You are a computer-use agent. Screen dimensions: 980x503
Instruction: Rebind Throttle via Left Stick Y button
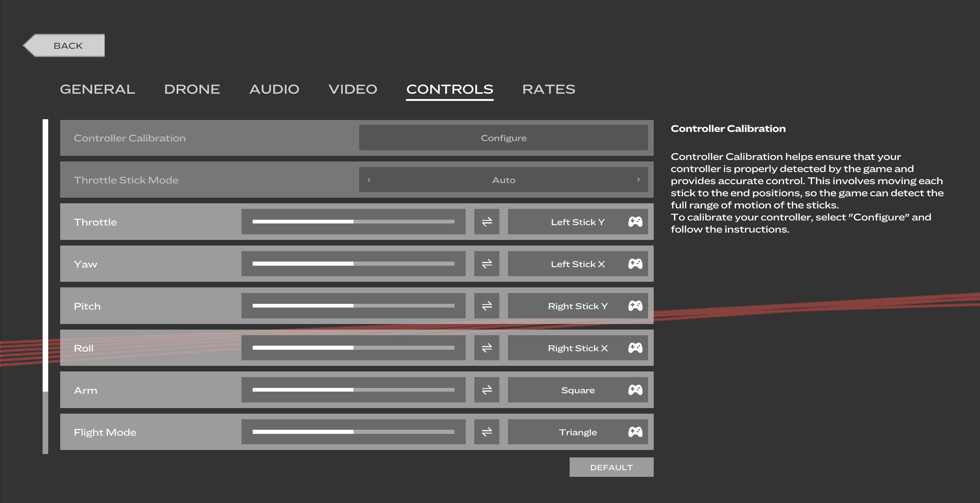pyautogui.click(x=577, y=222)
